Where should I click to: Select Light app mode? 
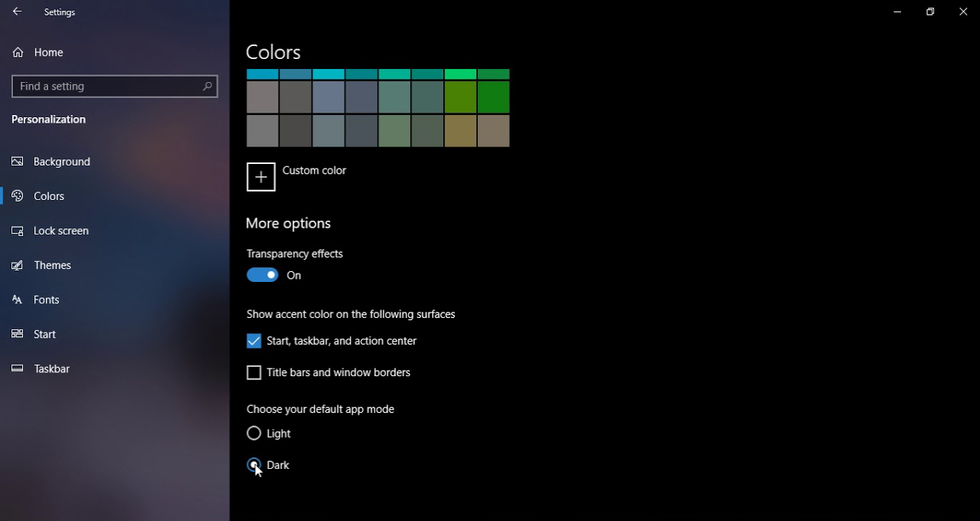point(254,434)
